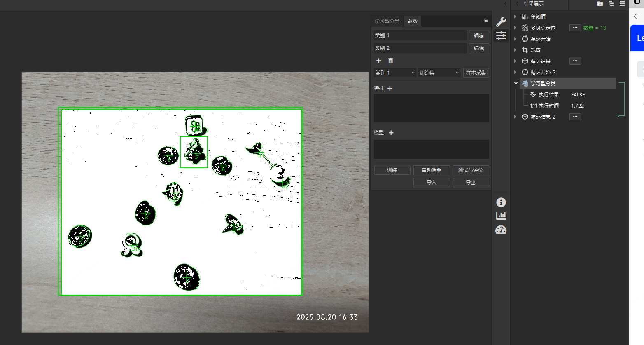Open the 类别 1 dropdown selector
The width and height of the screenshot is (644, 345).
[x=394, y=73]
